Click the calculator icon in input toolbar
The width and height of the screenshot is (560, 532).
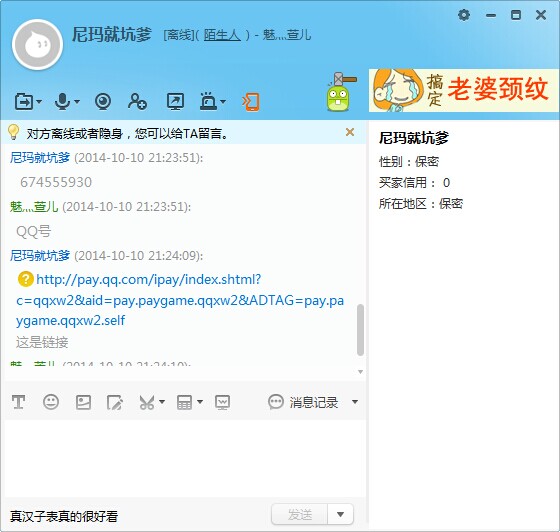click(x=184, y=402)
